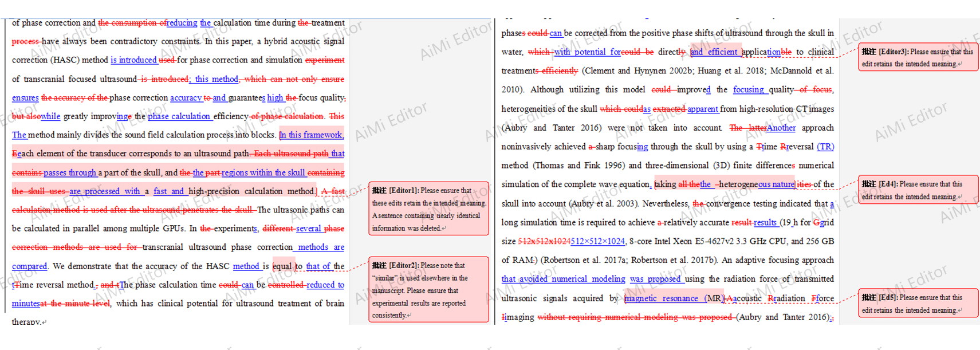
Task: Click the inserted phrase "and efficient"
Action: click(714, 52)
